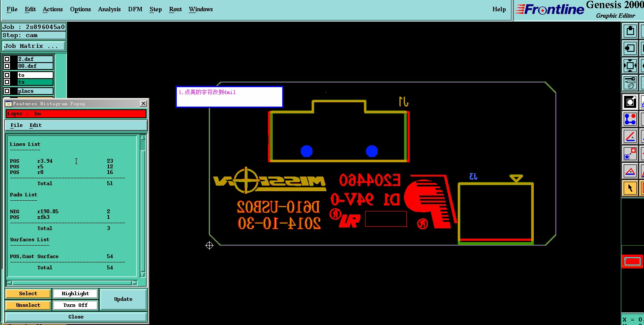Select the 00.dxf layer name
644x325 pixels.
(x=35, y=66)
